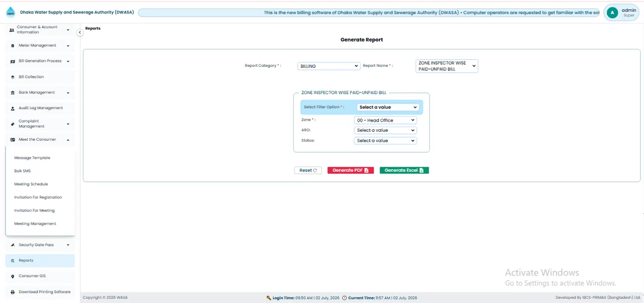This screenshot has height=303, width=644.
Task: Open the Select Filter Option dropdown
Action: [x=388, y=107]
